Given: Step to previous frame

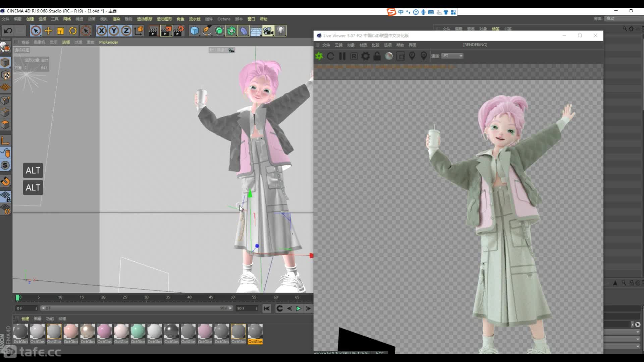Looking at the screenshot, I should point(289,309).
